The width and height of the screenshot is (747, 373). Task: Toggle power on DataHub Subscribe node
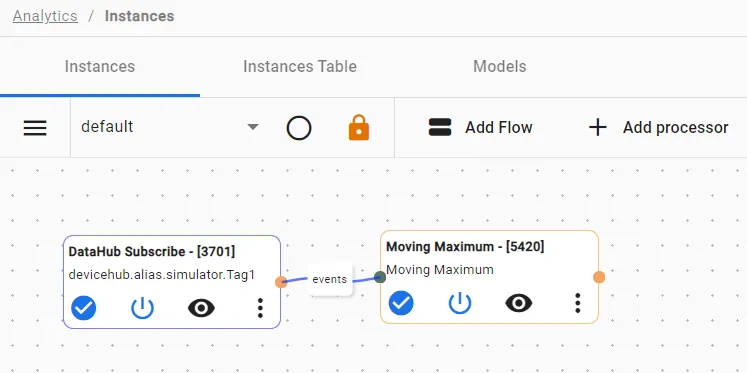(x=142, y=308)
